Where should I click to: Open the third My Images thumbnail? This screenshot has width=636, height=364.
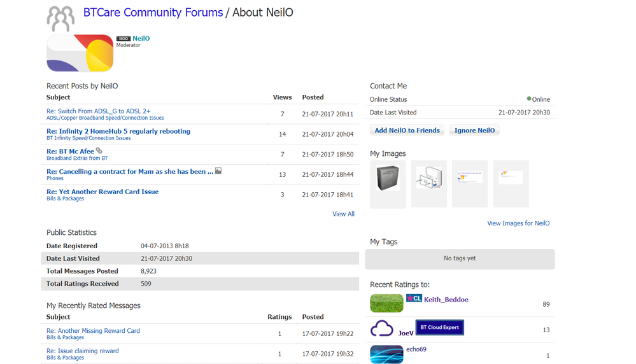pos(470,177)
